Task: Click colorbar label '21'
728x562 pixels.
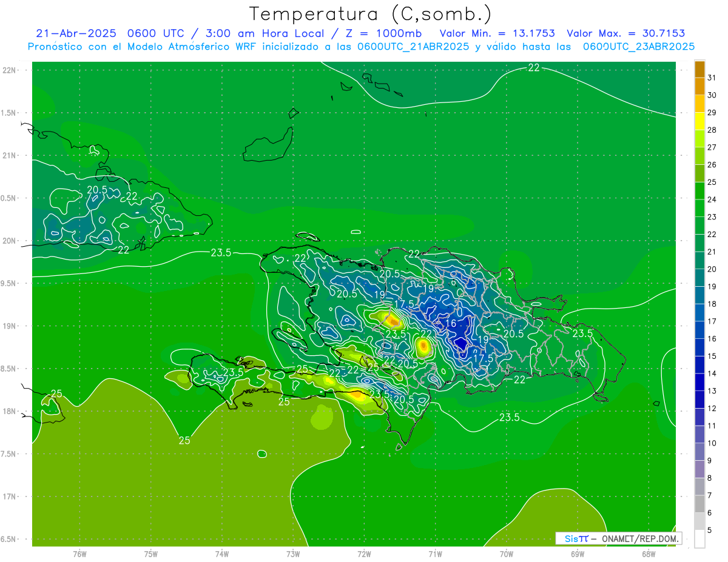Action: click(x=712, y=252)
